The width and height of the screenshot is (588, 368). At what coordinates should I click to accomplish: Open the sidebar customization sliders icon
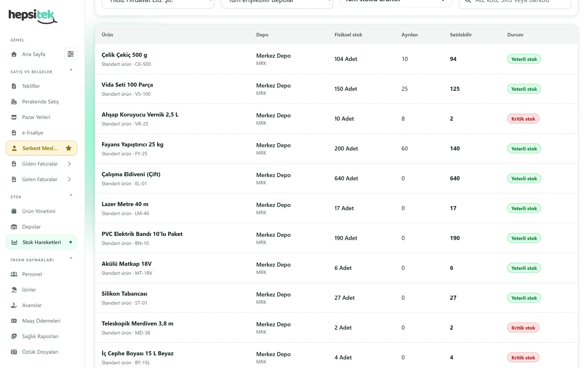coord(71,54)
